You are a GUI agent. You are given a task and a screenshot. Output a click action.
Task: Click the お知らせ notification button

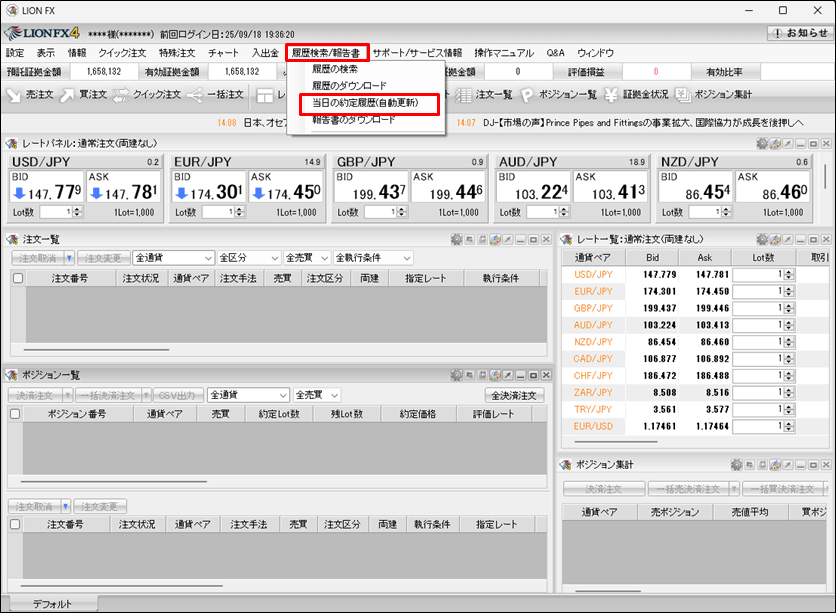click(x=799, y=33)
